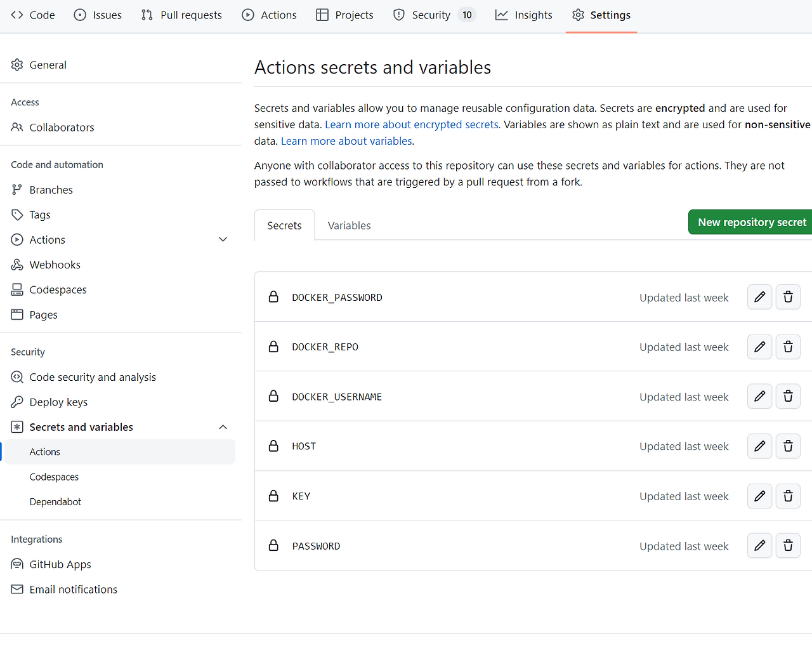Open Codespaces secrets sub-item

pos(54,477)
